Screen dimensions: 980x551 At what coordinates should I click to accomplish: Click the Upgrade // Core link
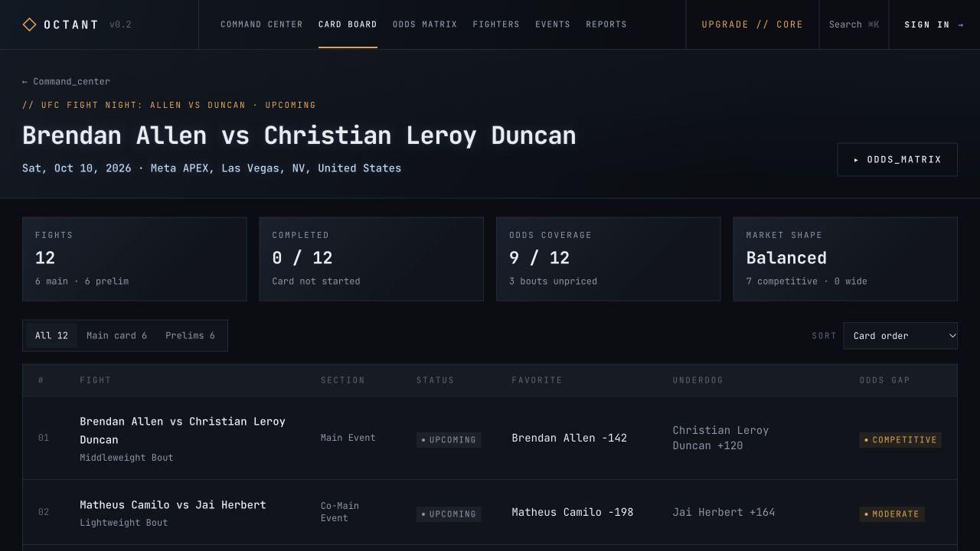coord(753,24)
